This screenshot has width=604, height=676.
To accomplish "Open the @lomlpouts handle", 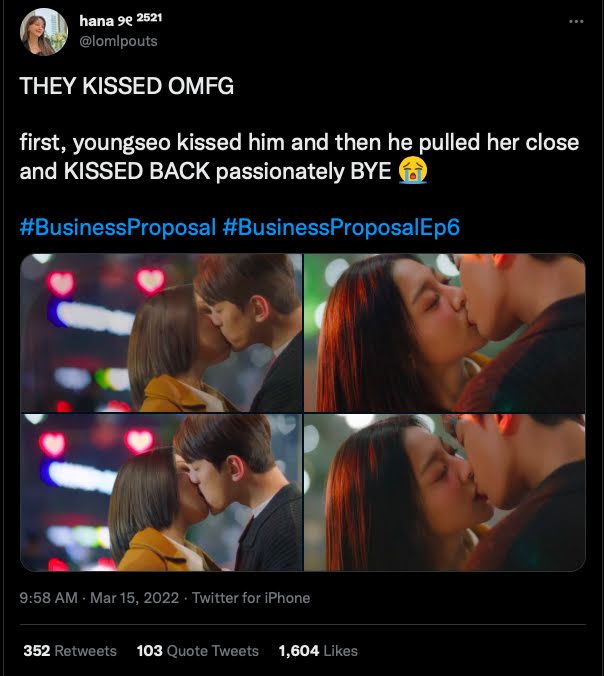I will (x=119, y=41).
